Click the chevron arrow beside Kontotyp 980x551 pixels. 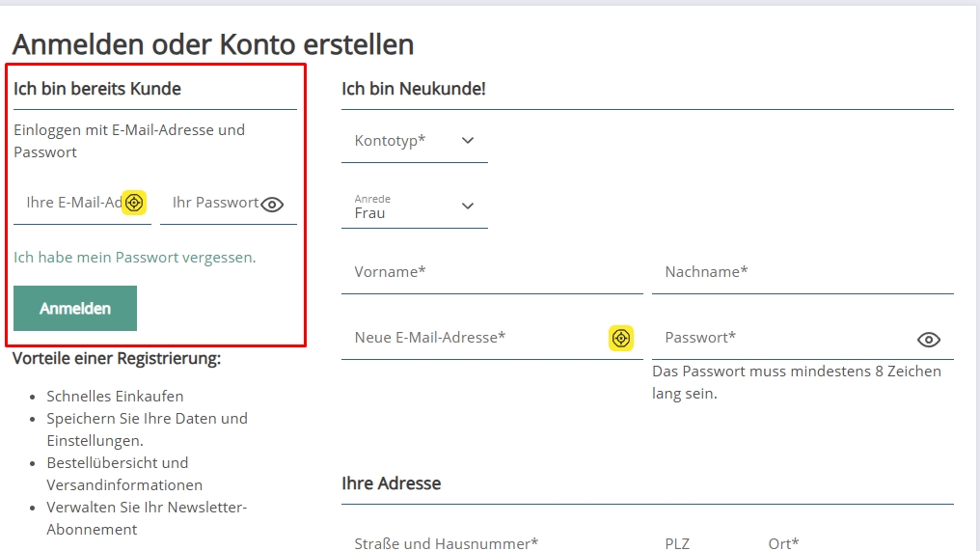(468, 141)
